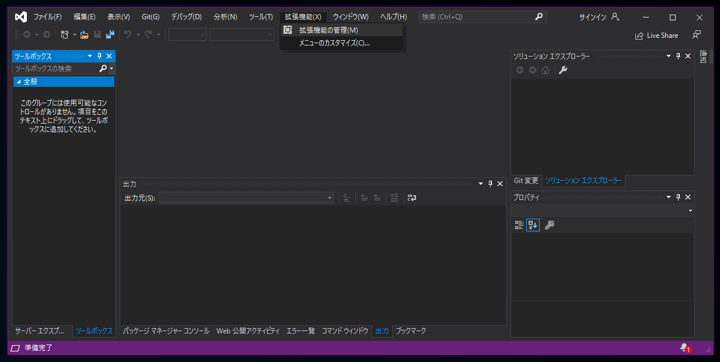Click Solution Explorer home icon

[x=546, y=70]
